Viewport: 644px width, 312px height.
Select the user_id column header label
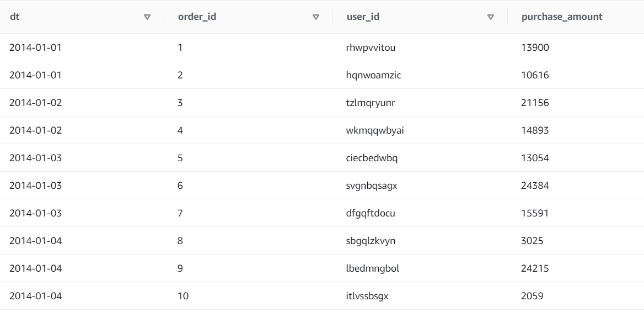pos(363,17)
